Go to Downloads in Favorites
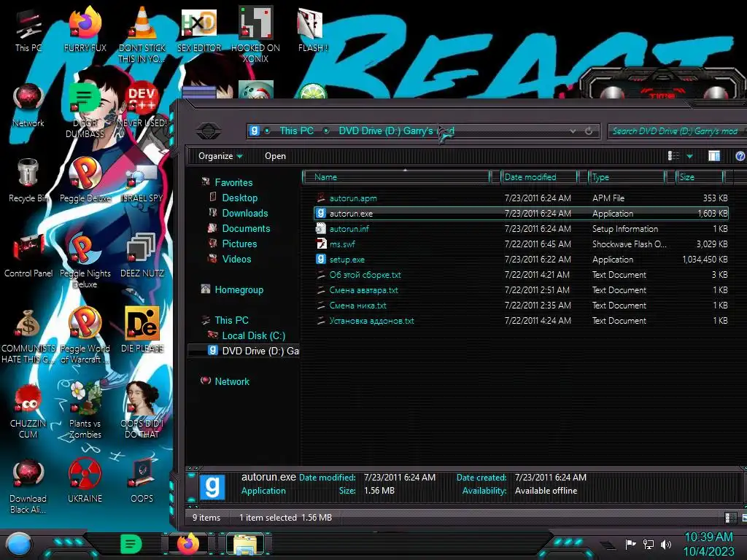The width and height of the screenshot is (747, 560). pyautogui.click(x=245, y=213)
